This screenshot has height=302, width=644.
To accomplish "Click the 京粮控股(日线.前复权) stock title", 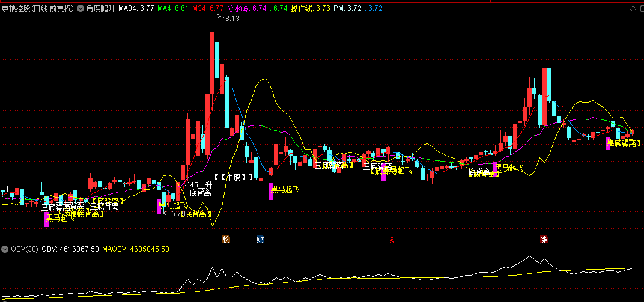I will [37, 8].
